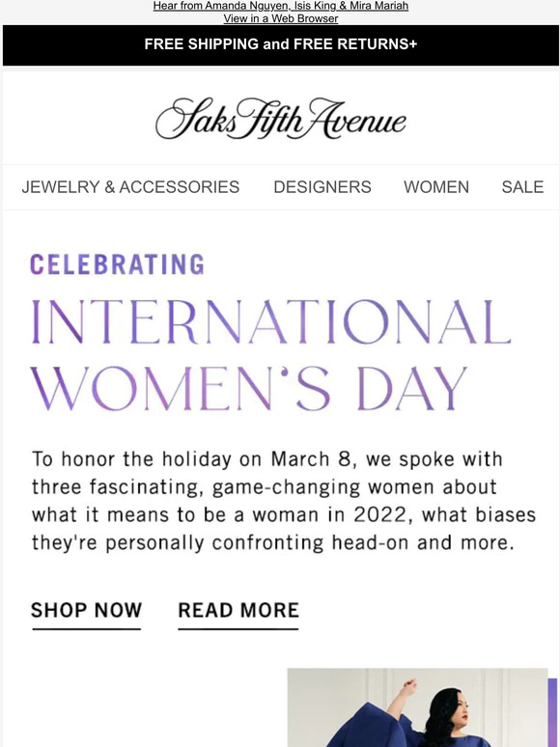Image resolution: width=560 pixels, height=747 pixels.
Task: Go to the Women section
Action: 436,187
